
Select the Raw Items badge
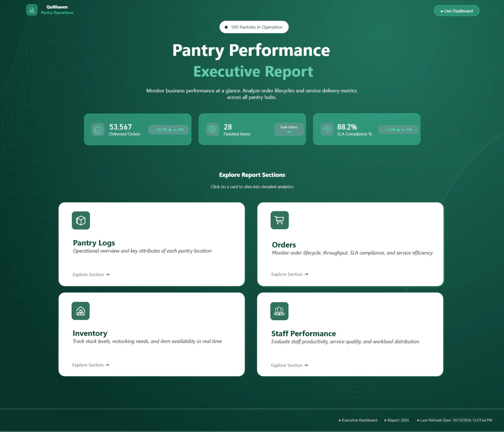pyautogui.click(x=289, y=129)
